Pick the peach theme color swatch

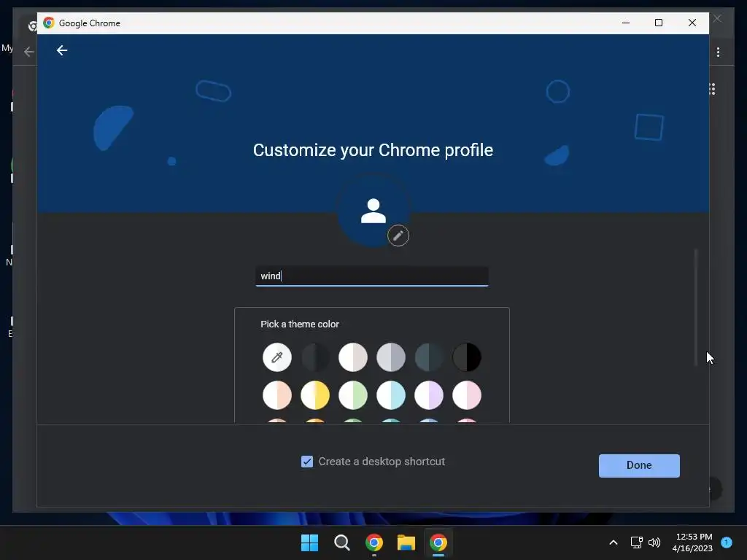point(276,395)
